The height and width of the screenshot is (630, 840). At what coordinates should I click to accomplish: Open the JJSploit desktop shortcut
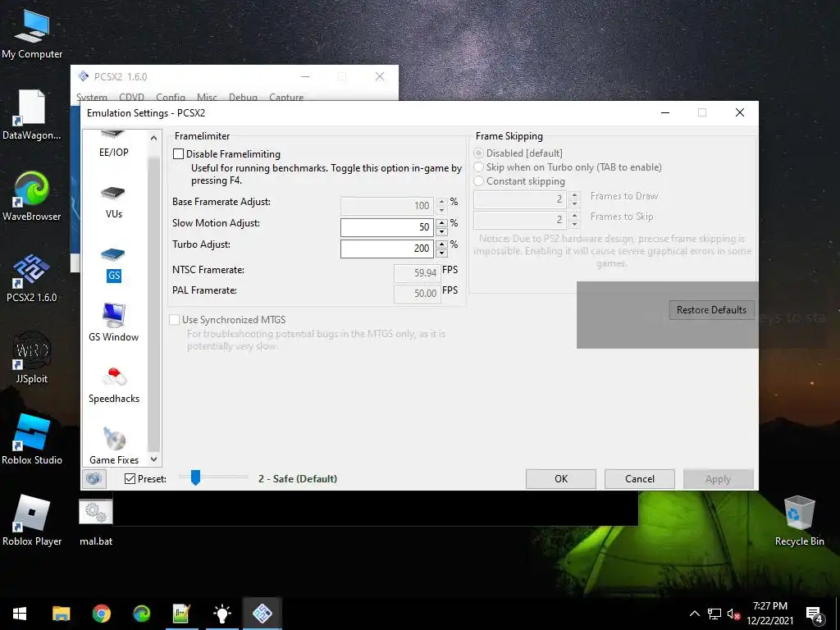(32, 358)
